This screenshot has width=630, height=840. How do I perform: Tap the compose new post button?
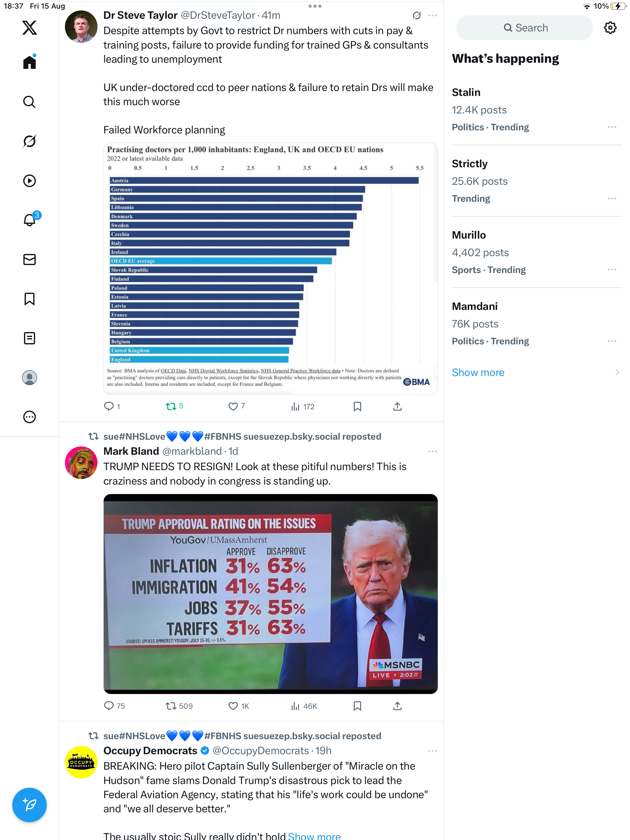point(29,805)
